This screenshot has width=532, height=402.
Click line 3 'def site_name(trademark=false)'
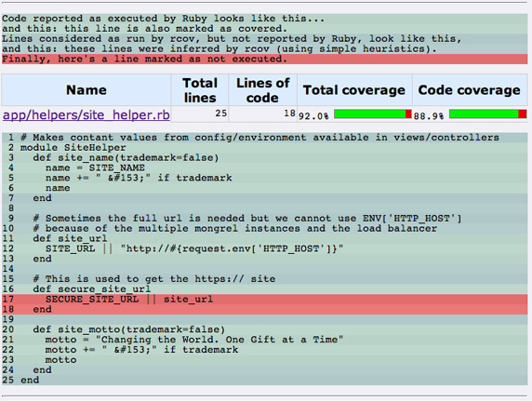click(x=265, y=158)
